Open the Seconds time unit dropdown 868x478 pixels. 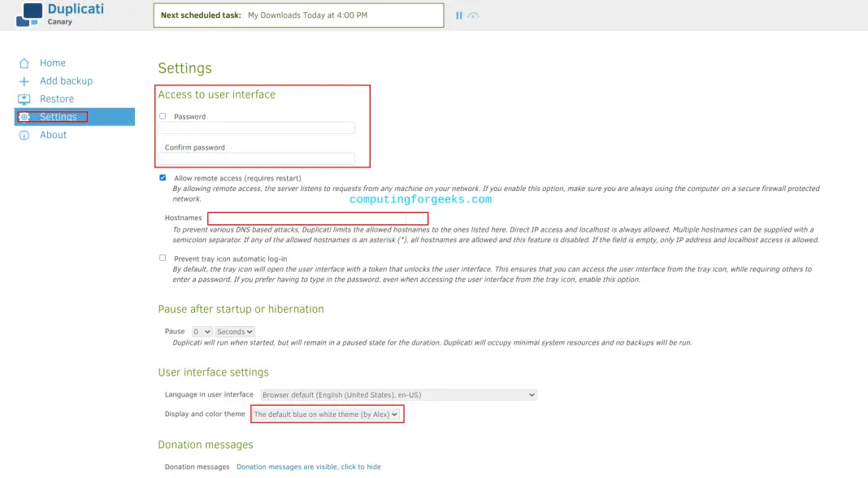tap(235, 332)
